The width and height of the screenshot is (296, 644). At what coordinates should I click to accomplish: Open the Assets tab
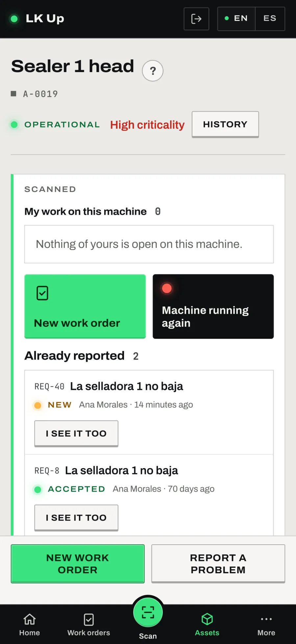(207, 625)
